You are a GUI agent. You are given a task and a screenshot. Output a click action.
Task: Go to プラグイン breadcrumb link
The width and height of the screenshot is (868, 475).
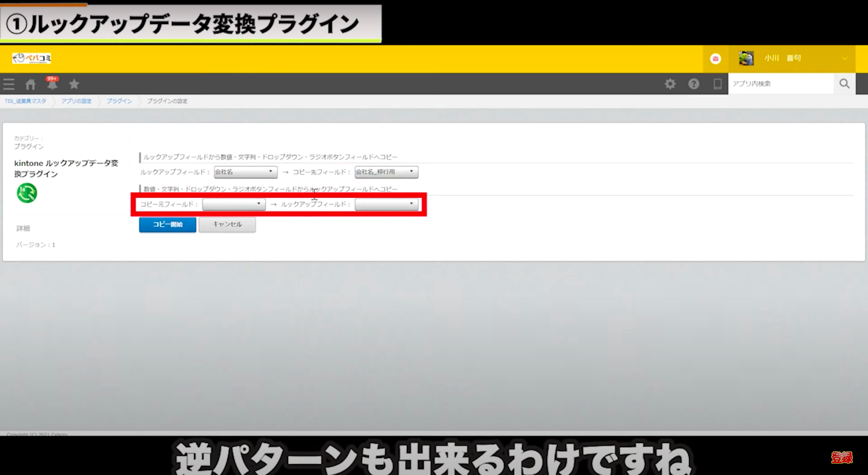point(119,101)
